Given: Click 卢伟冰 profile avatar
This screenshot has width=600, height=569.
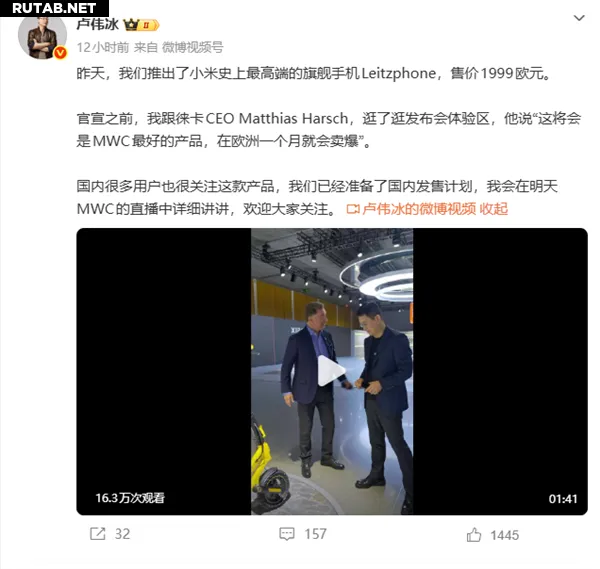Looking at the screenshot, I should pos(42,36).
